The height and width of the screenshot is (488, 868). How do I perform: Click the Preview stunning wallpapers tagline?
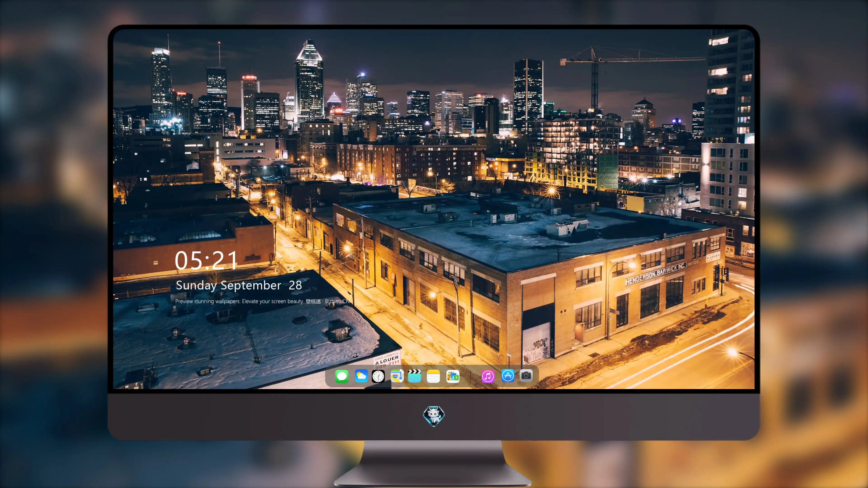[262, 301]
